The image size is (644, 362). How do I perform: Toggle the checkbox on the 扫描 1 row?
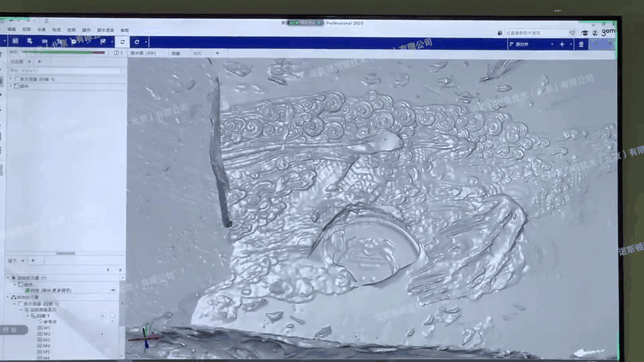[x=113, y=316]
